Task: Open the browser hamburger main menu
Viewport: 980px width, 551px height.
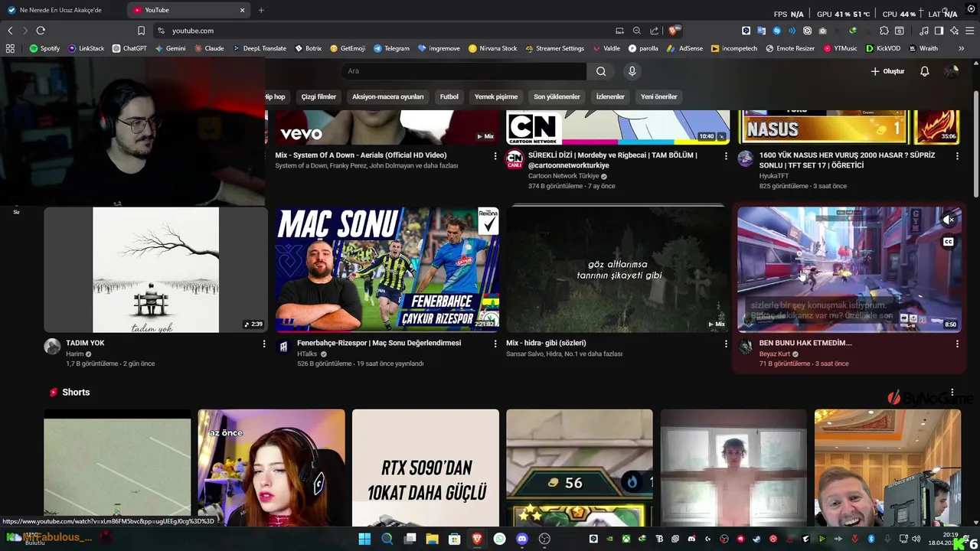Action: pyautogui.click(x=969, y=31)
